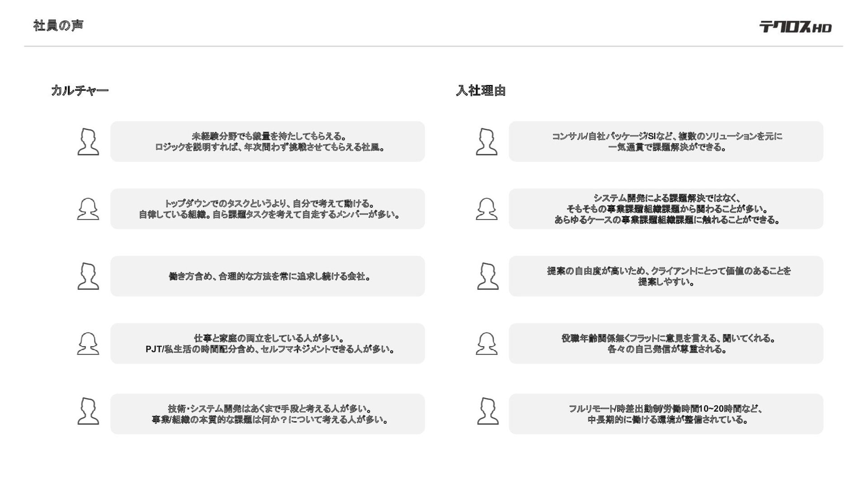Select the カルチャー section heading

click(80, 90)
